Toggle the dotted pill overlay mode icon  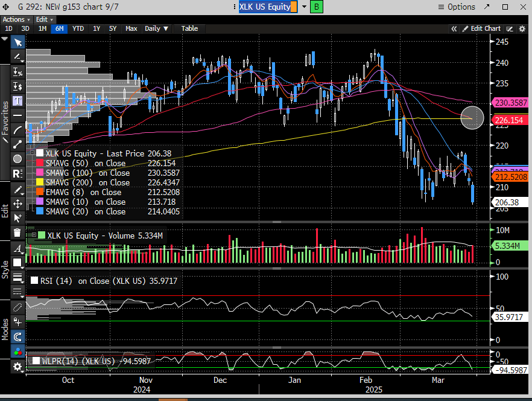[x=17, y=307]
